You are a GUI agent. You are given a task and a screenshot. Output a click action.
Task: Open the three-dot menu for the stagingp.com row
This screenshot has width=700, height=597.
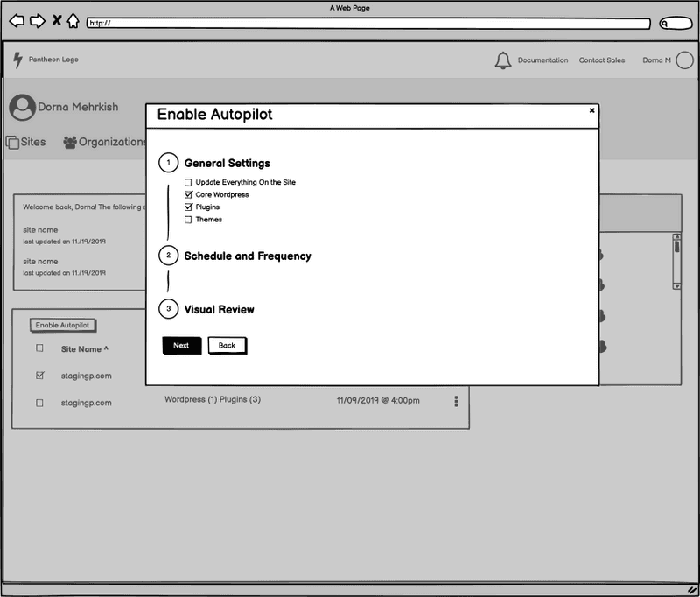pos(456,401)
